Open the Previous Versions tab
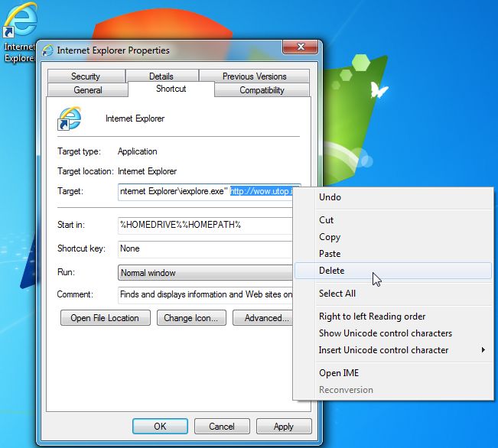 255,76
